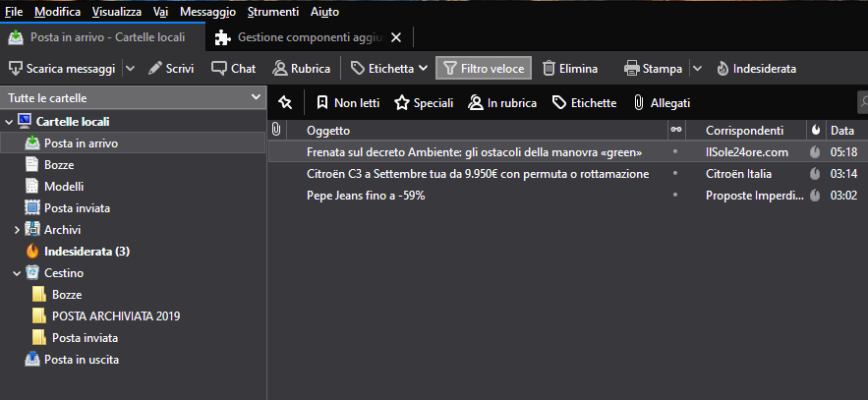Open the Citroën C3 a Settembre message
This screenshot has height=400, width=868.
(568, 174)
